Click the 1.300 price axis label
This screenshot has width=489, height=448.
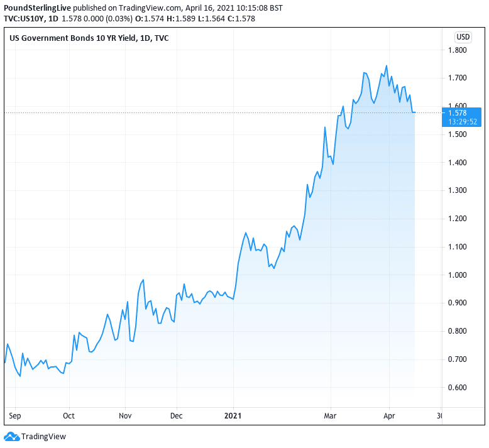457,190
